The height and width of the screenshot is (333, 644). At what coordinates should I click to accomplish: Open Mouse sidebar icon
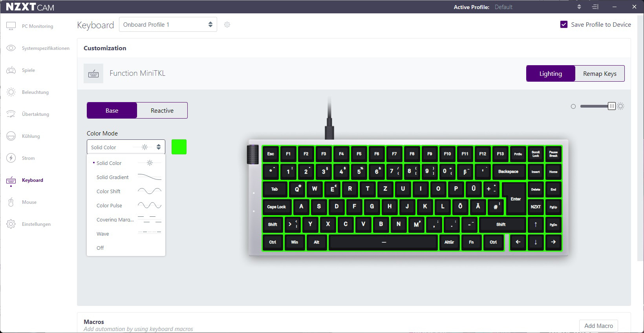pyautogui.click(x=11, y=202)
